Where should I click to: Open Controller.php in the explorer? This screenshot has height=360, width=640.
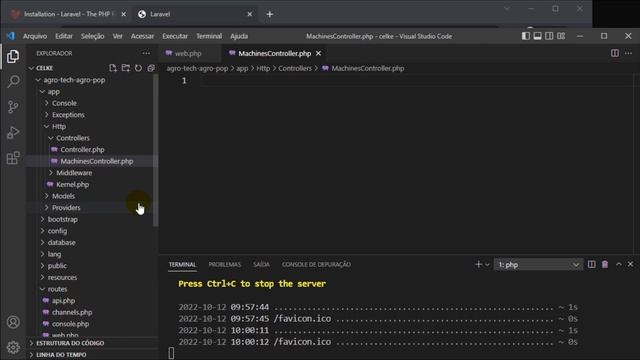(82, 150)
